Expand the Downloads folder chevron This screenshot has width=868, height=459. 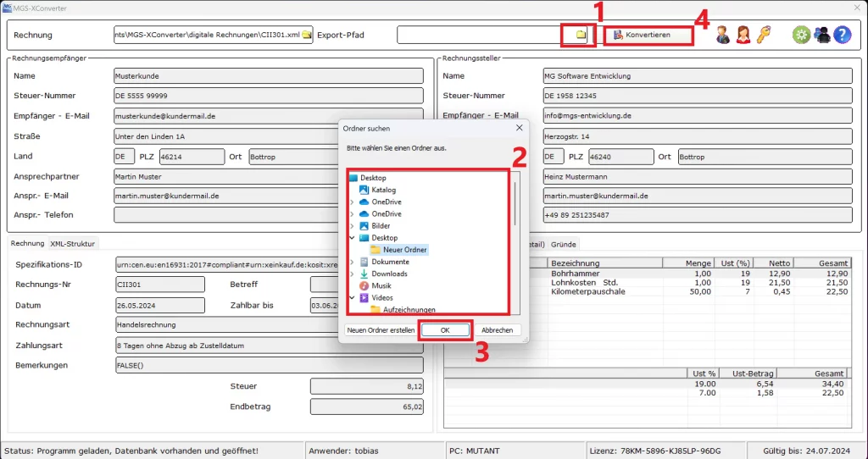tap(353, 274)
